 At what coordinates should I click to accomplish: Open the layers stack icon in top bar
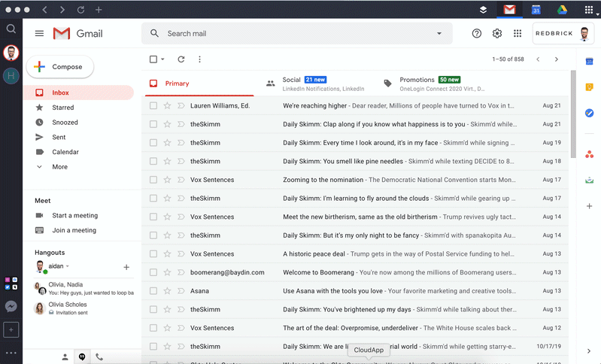click(484, 10)
